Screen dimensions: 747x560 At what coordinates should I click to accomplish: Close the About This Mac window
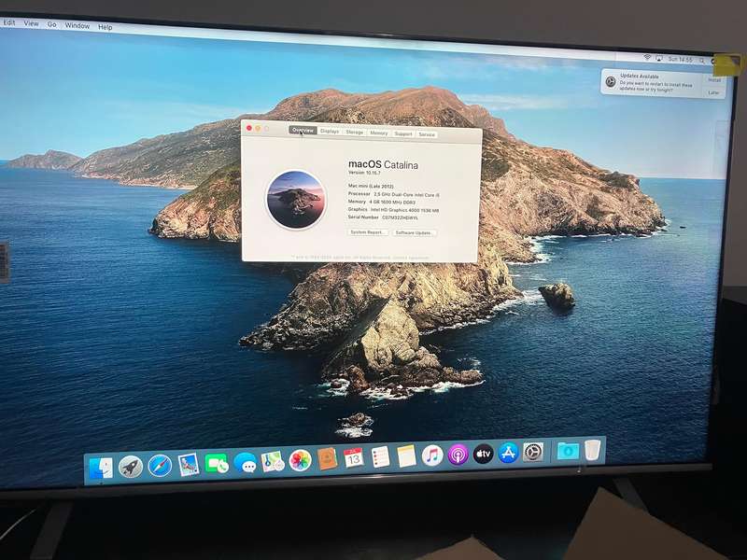pos(248,128)
